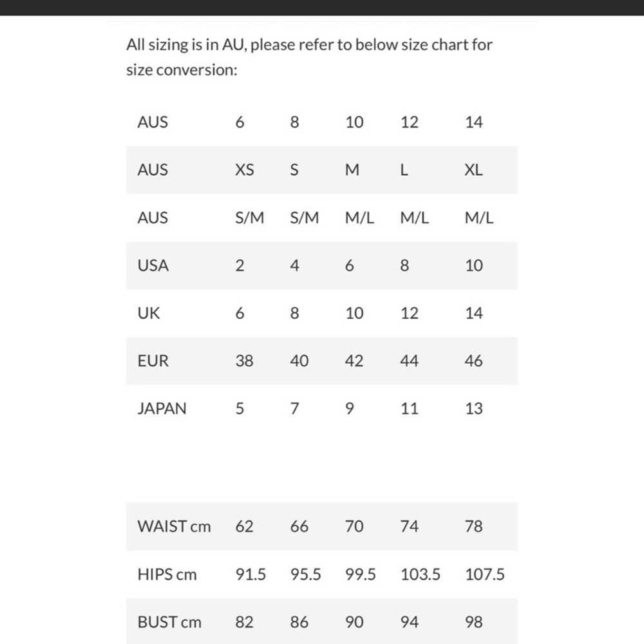644x644 pixels.
Task: Click the JAPAN row label
Action: coord(162,408)
